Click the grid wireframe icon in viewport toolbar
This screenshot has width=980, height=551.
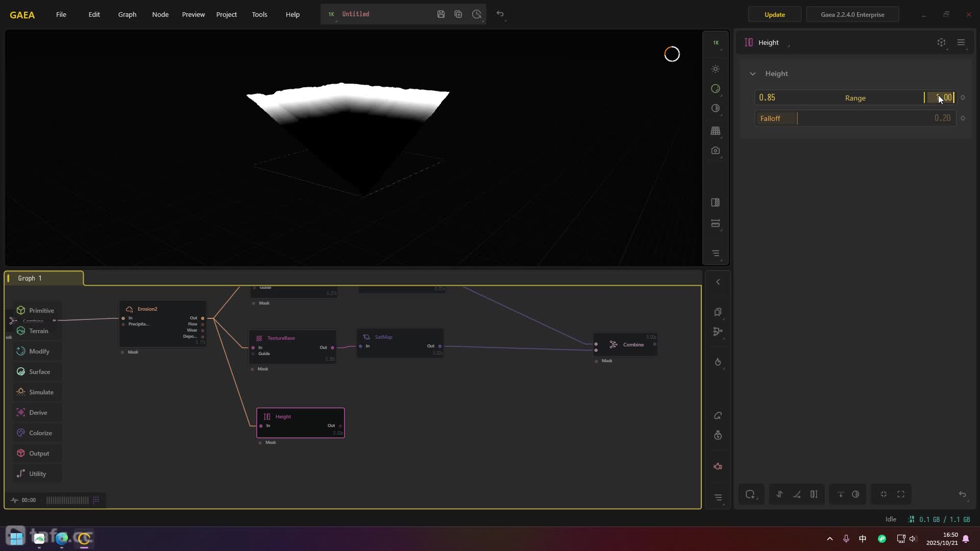pos(716,131)
